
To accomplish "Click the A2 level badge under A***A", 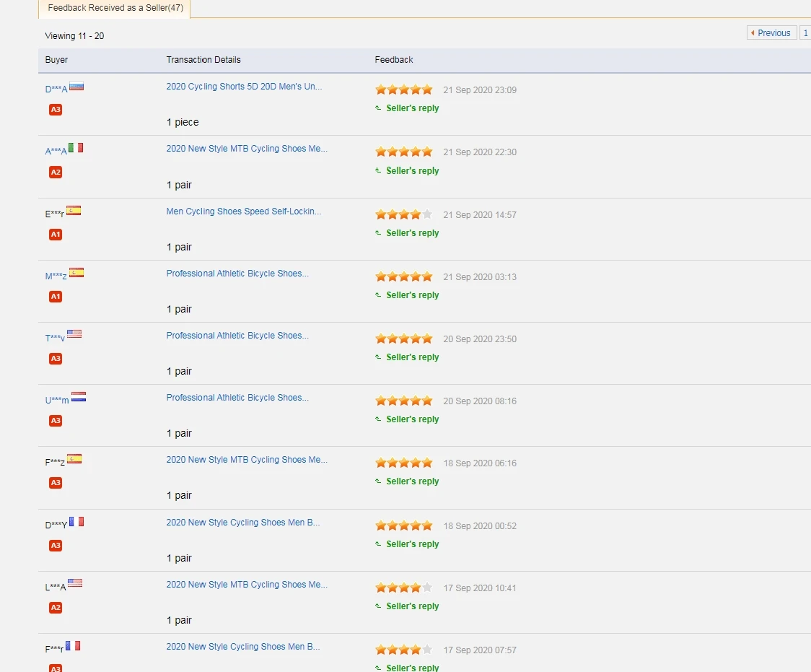I will click(x=56, y=173).
